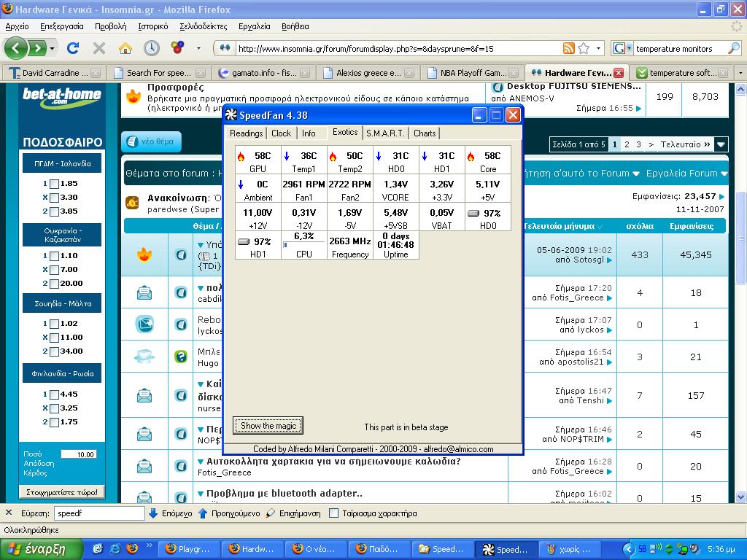The image size is (747, 560).
Task: Click Temp2 flame icon in SpeedFan
Action: (333, 156)
